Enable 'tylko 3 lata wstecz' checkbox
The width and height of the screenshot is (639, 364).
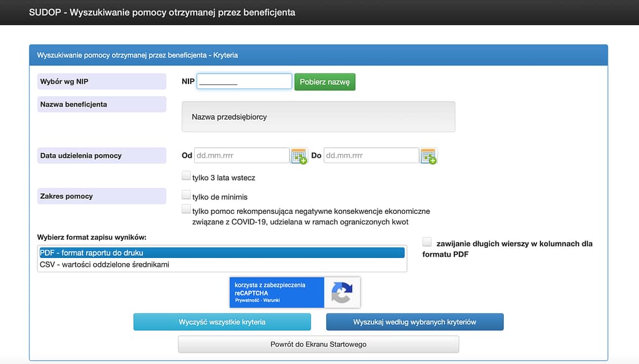(x=186, y=176)
